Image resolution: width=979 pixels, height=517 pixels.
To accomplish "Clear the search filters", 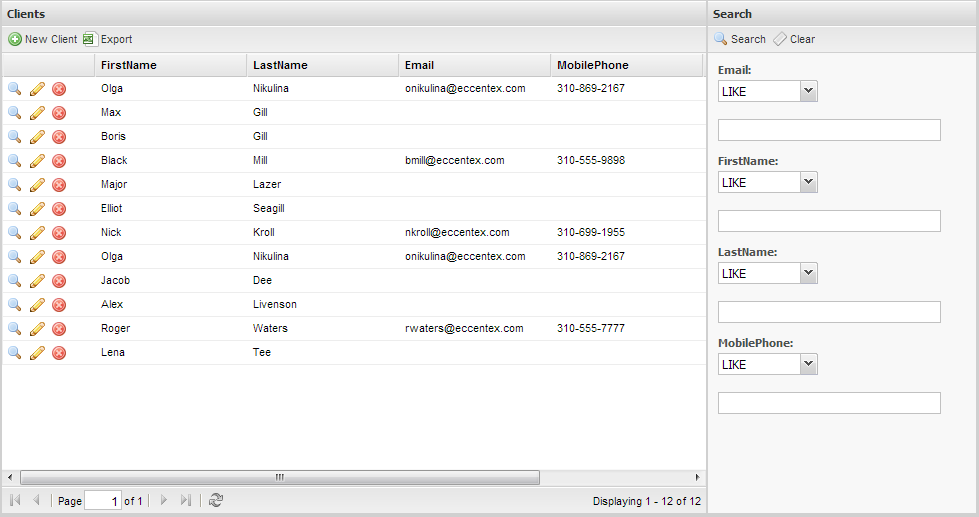I will [794, 39].
